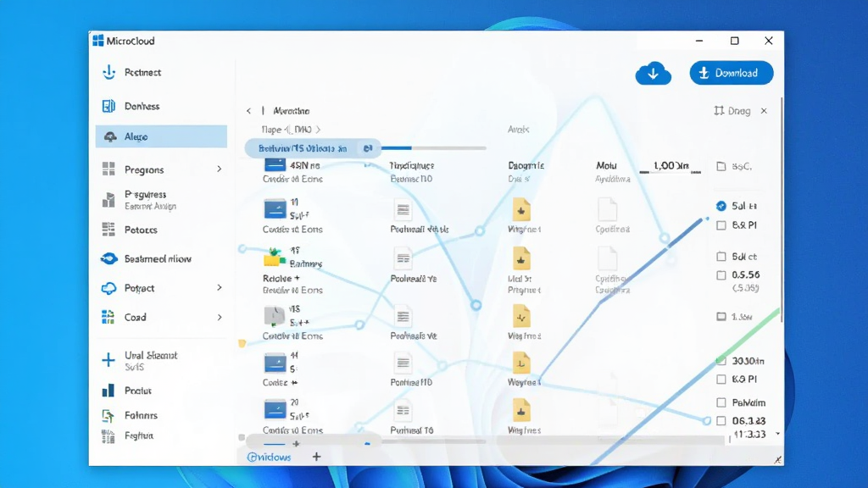The image size is (868, 488).
Task: Toggle the 3030in checkbox
Action: [721, 361]
